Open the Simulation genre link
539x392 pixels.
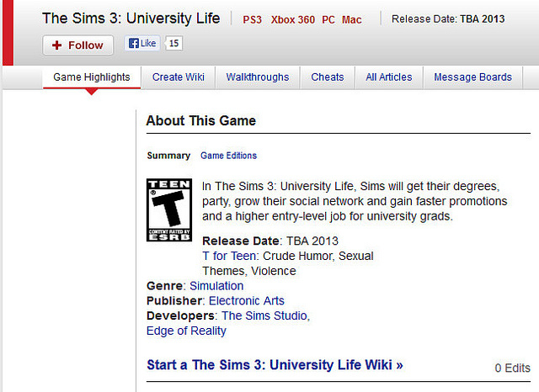click(x=216, y=286)
